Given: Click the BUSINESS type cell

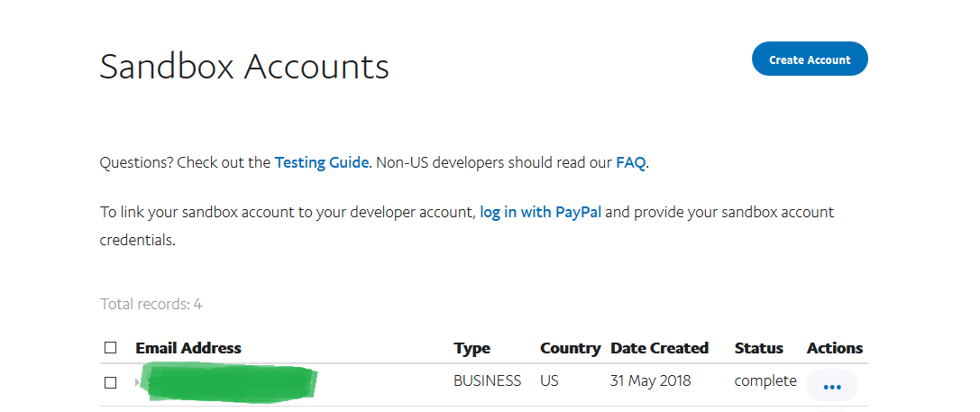Looking at the screenshot, I should click(x=487, y=381).
